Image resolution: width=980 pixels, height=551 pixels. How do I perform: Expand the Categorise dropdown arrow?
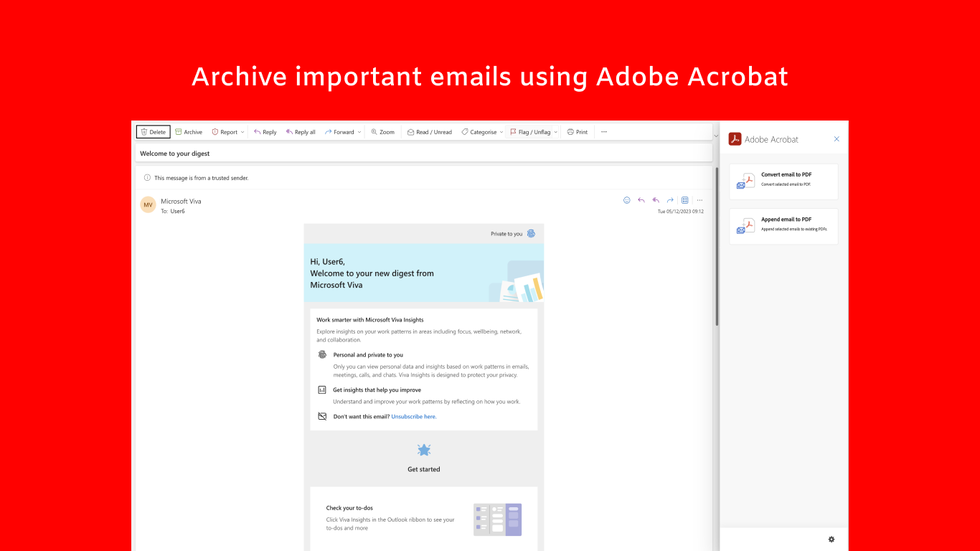pyautogui.click(x=501, y=132)
